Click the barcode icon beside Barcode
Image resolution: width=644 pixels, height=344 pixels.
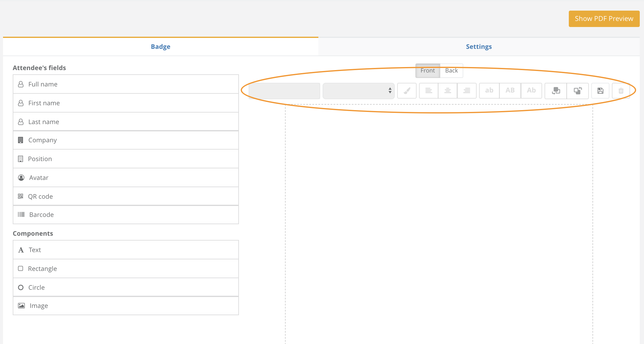21,215
